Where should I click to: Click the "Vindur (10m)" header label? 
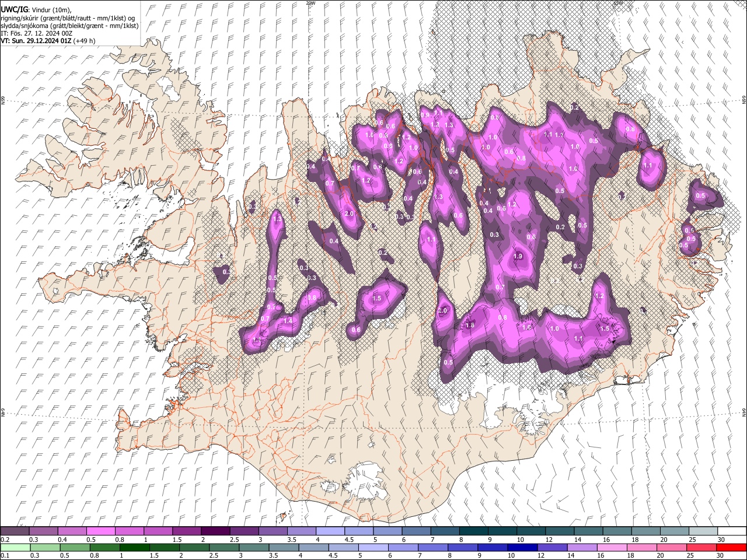tap(51, 10)
